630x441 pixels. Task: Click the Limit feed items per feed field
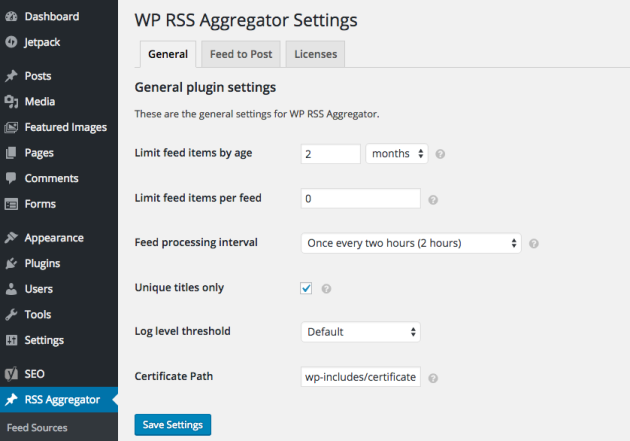pos(361,198)
